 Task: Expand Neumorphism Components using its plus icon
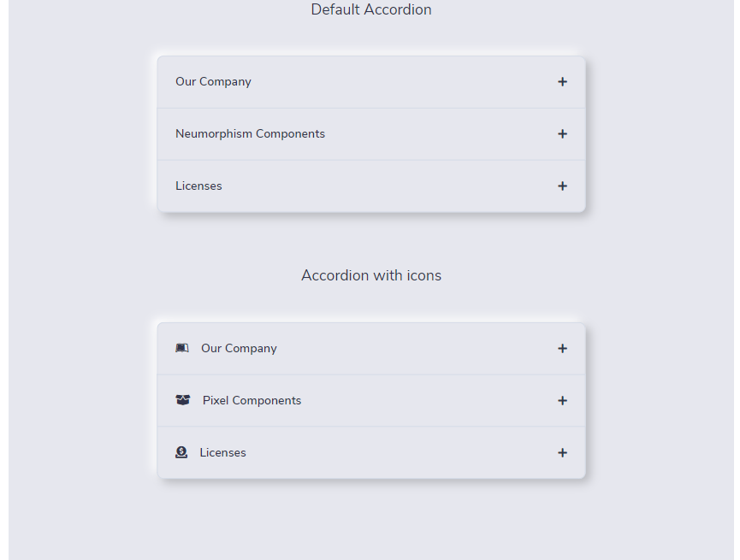(x=562, y=134)
